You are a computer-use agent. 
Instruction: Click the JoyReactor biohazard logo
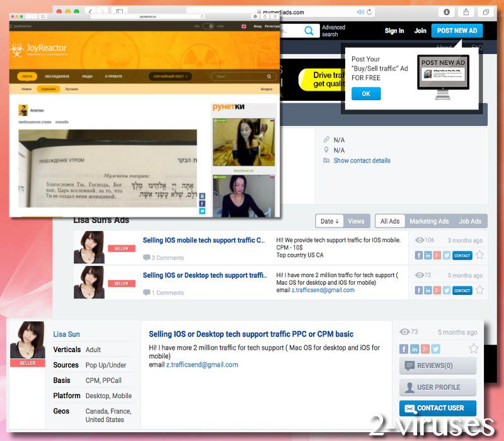click(16, 49)
